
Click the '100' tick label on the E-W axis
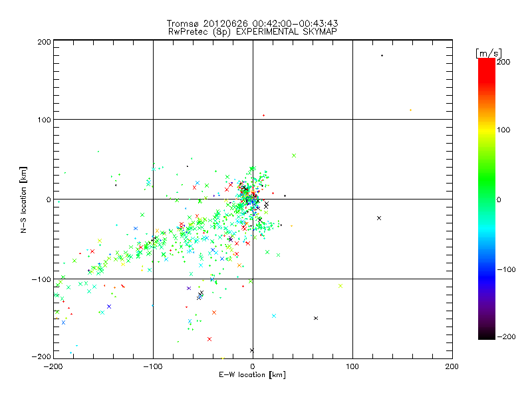pos(352,366)
